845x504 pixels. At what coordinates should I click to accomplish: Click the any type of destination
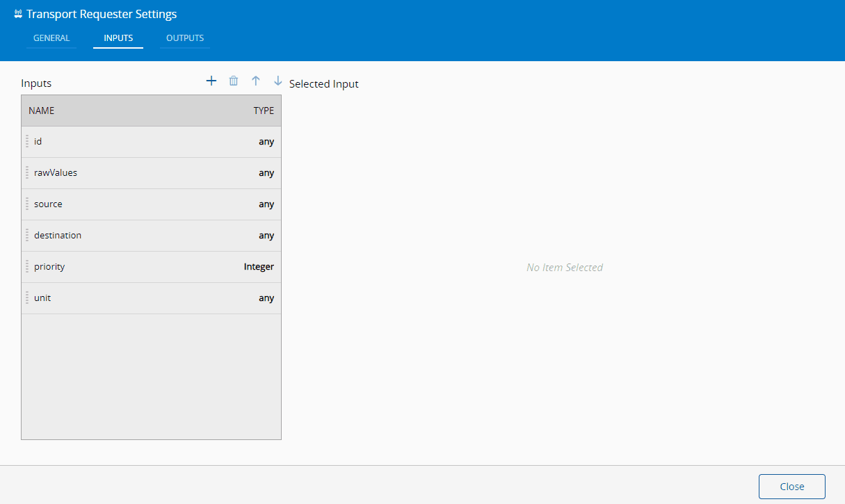click(266, 236)
